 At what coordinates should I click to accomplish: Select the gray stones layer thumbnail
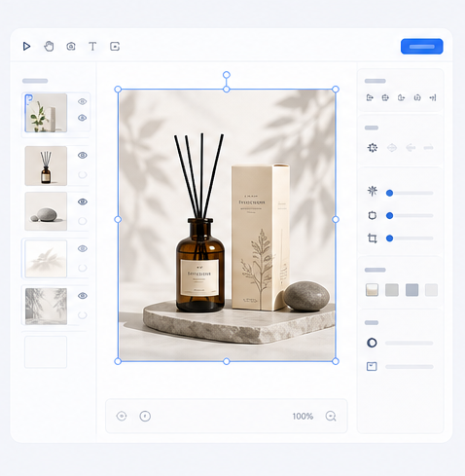tap(46, 211)
